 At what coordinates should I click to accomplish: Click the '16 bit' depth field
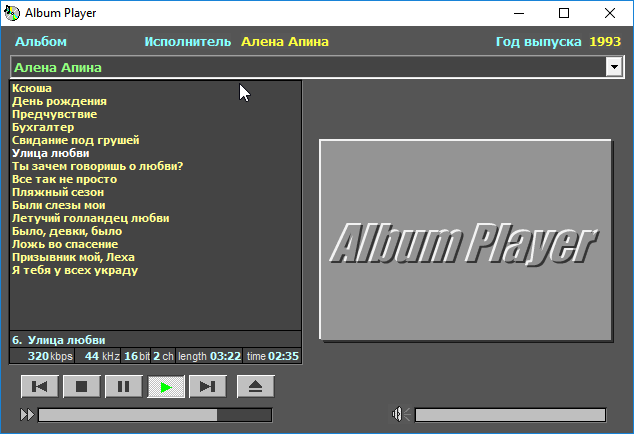point(136,356)
